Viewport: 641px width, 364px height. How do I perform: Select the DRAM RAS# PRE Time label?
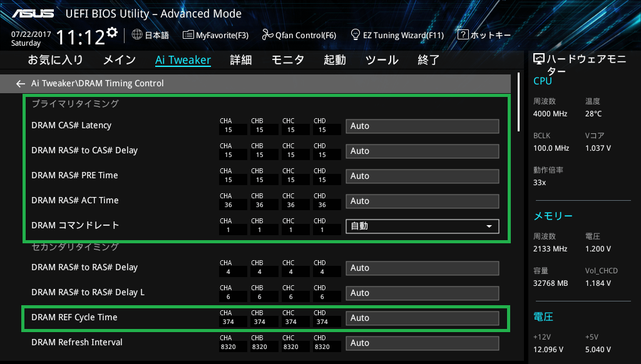point(74,175)
